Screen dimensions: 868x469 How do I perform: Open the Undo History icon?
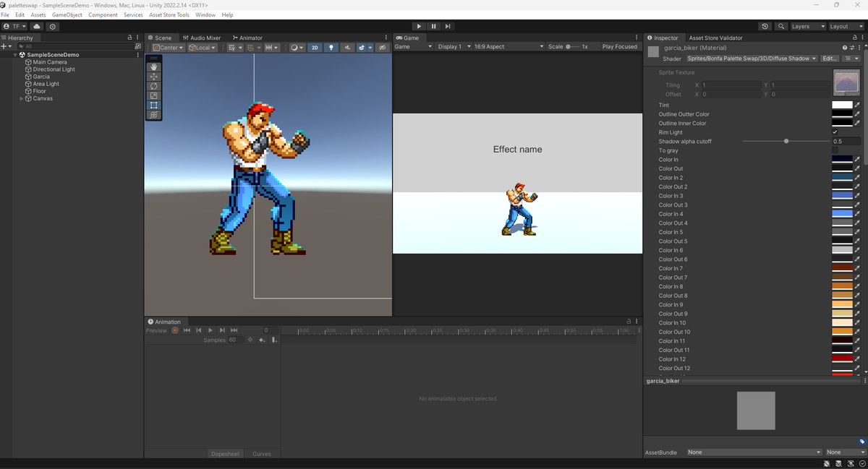[765, 26]
